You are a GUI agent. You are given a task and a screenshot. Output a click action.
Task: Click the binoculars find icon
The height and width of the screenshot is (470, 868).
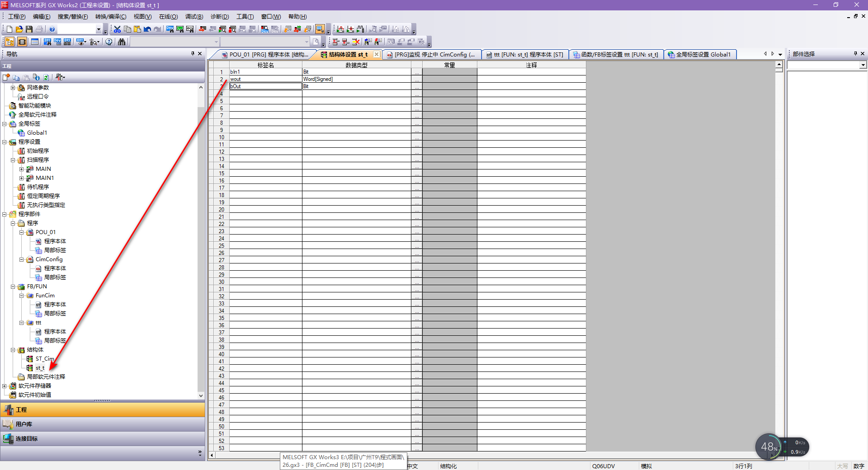(x=122, y=42)
